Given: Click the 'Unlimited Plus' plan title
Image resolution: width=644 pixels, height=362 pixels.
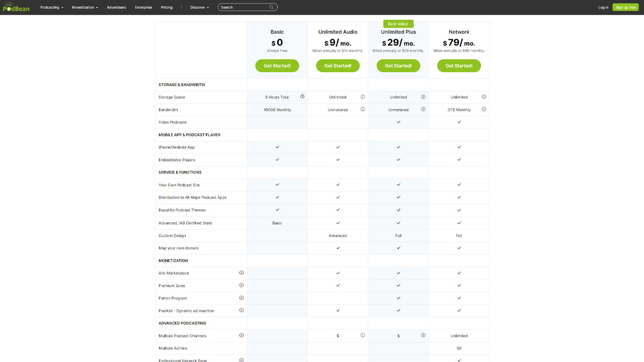Looking at the screenshot, I should pyautogui.click(x=398, y=32).
